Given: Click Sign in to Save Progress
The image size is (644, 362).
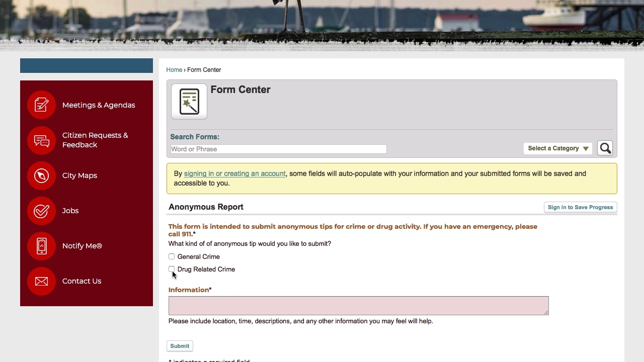Looking at the screenshot, I should pos(580,207).
